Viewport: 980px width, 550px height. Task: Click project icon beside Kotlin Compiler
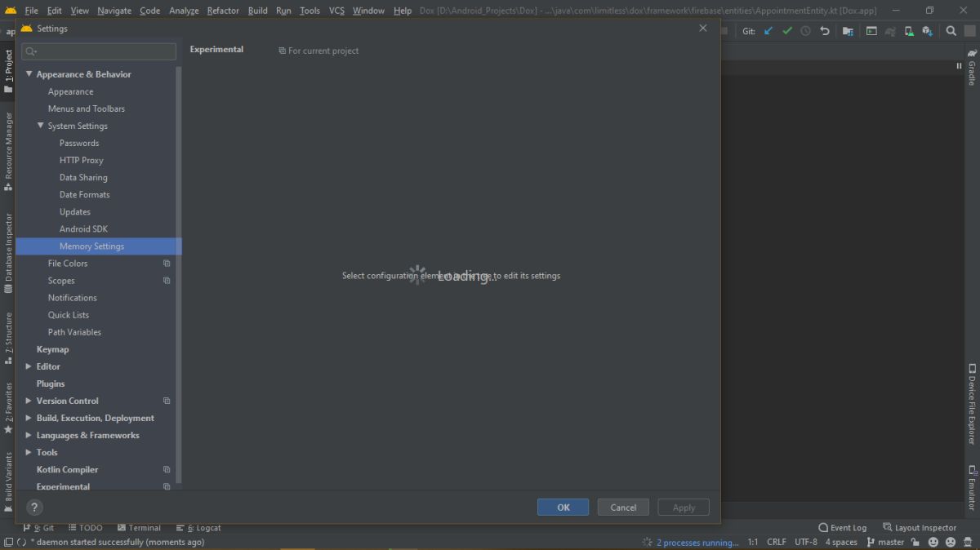click(x=167, y=470)
